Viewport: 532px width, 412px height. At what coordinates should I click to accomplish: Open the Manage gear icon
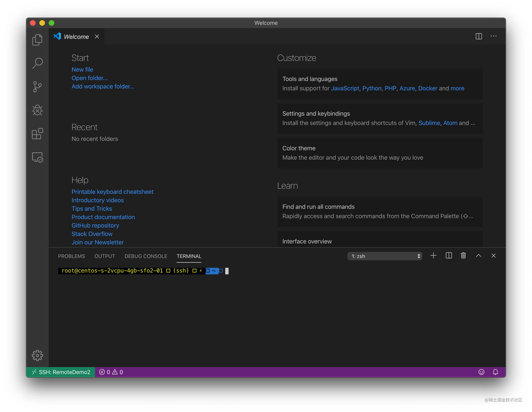[x=37, y=356]
